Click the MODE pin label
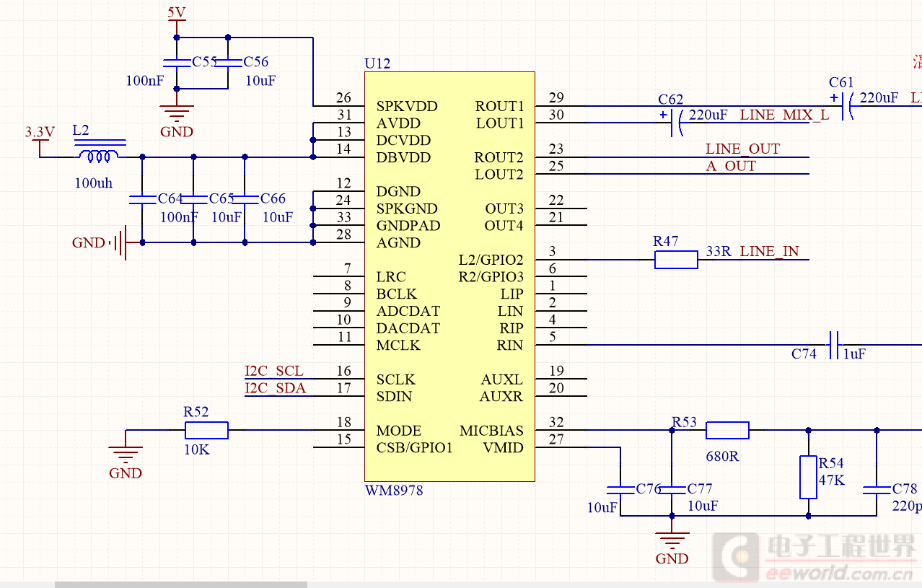Viewport: 922px width, 588px height. pos(399,431)
